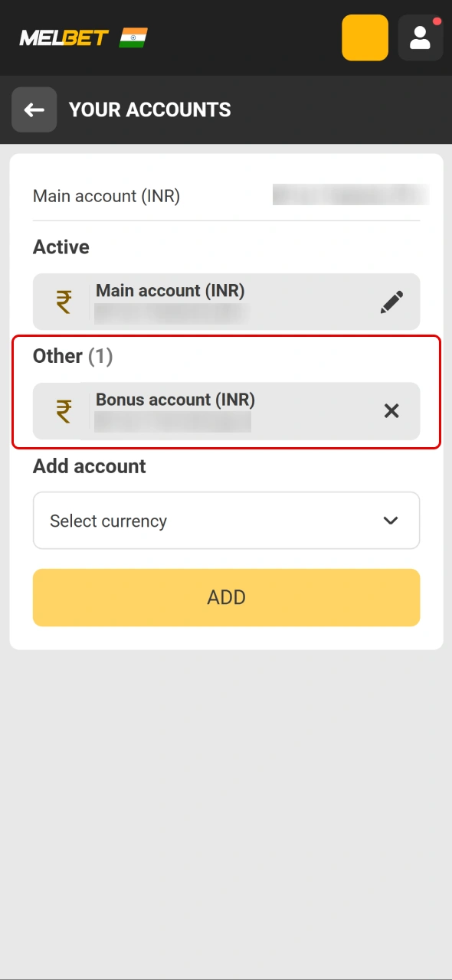This screenshot has width=452, height=980.
Task: Tap the rupee icon on Main account
Action: 63,302
